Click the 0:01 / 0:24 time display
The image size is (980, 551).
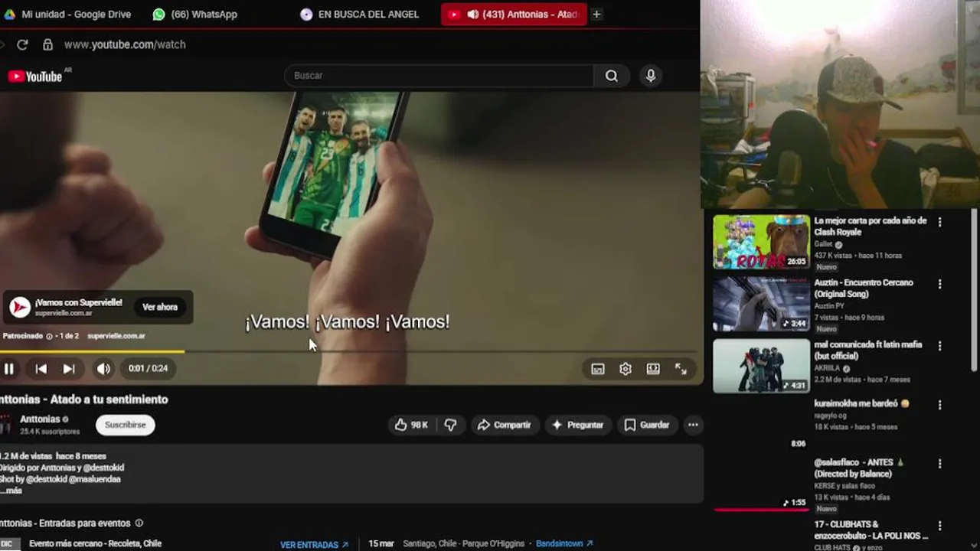click(148, 369)
